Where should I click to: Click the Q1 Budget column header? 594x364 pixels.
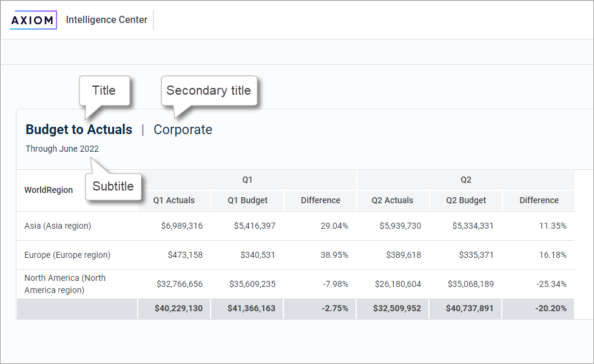point(248,200)
